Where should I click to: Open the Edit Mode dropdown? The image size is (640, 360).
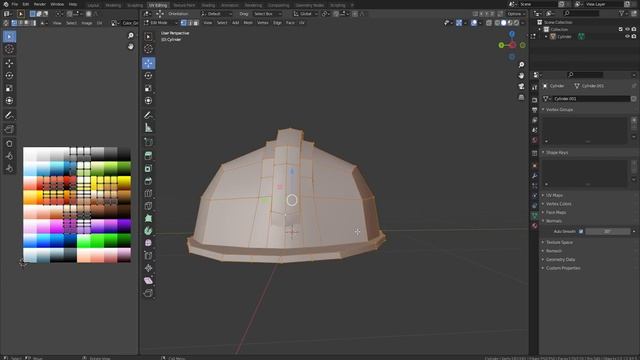(160, 23)
